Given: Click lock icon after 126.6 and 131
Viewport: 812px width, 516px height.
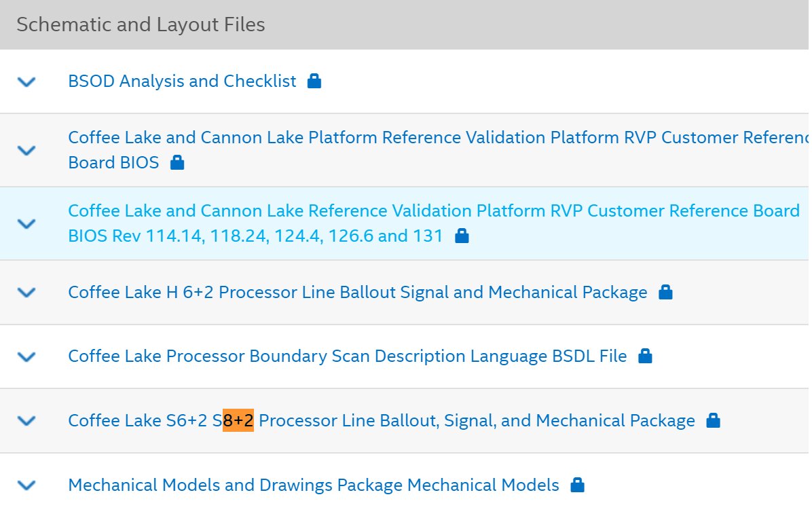Looking at the screenshot, I should click(462, 236).
